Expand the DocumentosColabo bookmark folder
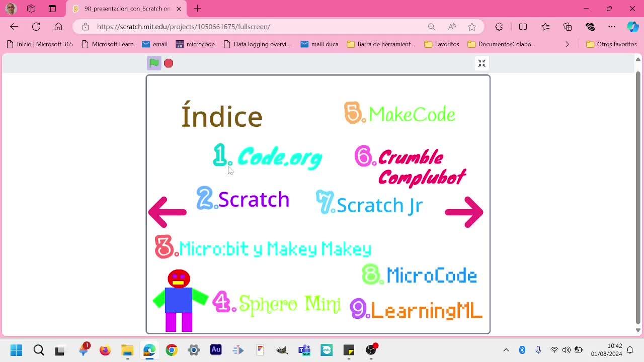The width and height of the screenshot is (644, 362). pyautogui.click(x=502, y=44)
